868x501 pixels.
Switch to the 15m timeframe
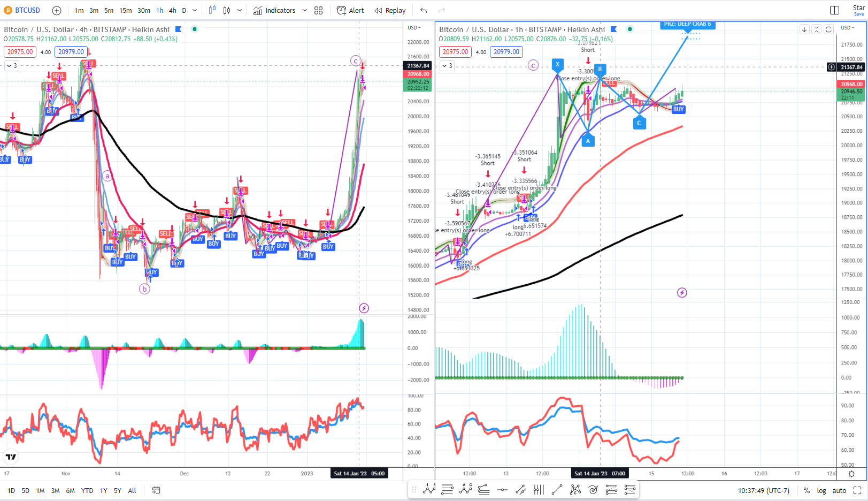[126, 10]
